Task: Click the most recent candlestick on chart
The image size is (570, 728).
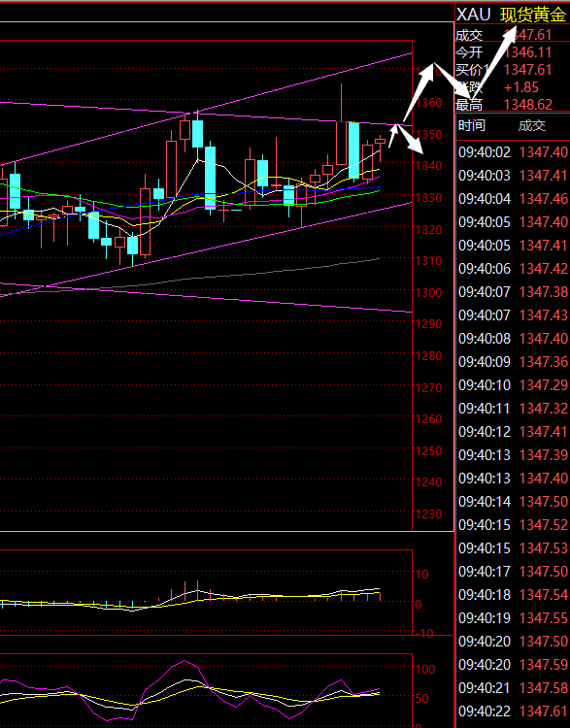Action: pos(380,148)
